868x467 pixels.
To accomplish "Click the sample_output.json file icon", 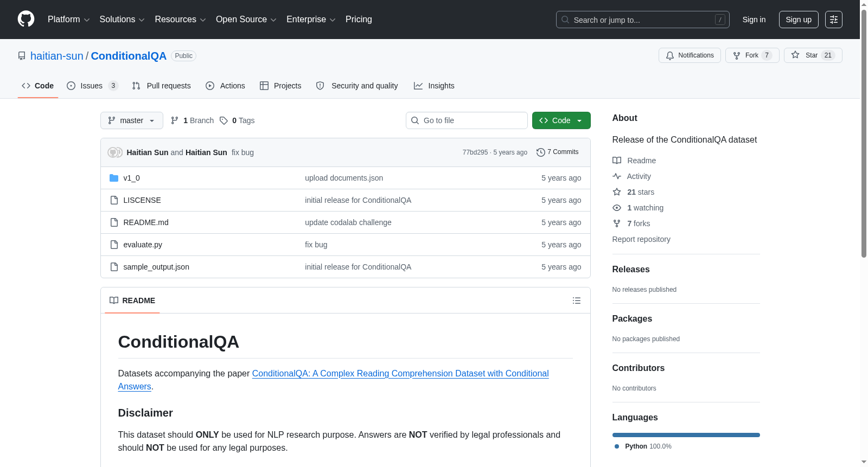I will 114,267.
